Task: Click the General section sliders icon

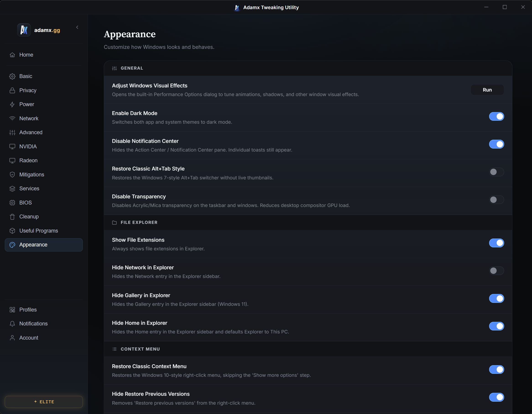Action: (114, 68)
